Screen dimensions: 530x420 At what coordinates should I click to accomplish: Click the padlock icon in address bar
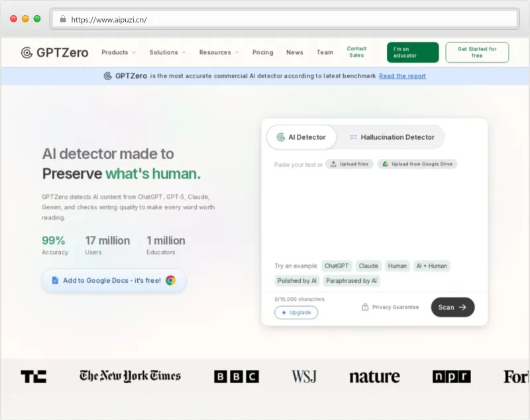coord(63,19)
